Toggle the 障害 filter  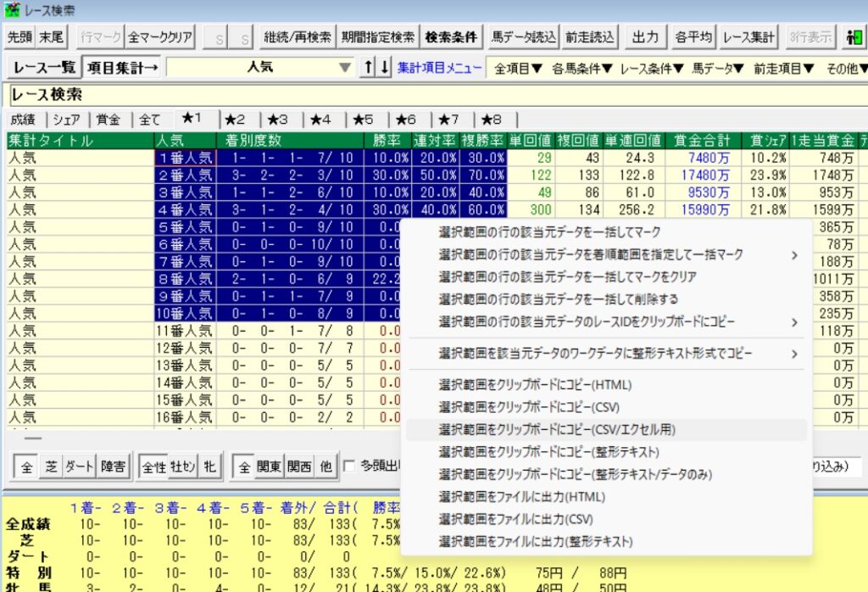click(x=113, y=466)
